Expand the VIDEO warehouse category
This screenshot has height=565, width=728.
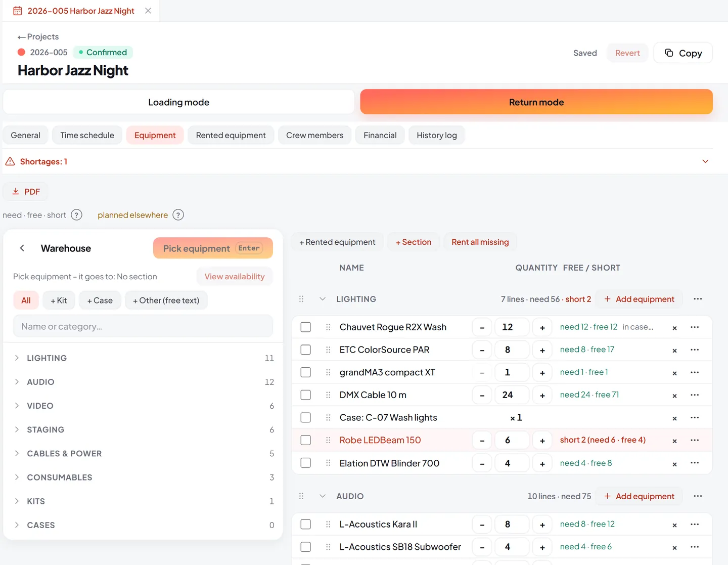(x=17, y=406)
